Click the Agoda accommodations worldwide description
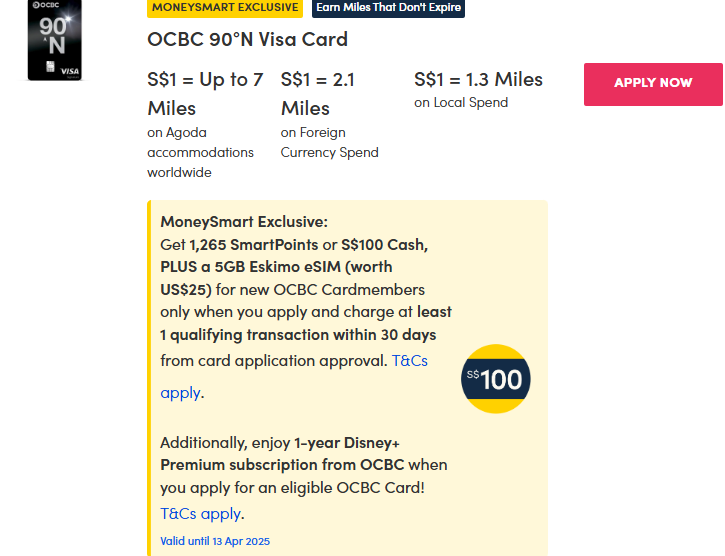Viewport: 725px width, 556px height. click(x=200, y=152)
